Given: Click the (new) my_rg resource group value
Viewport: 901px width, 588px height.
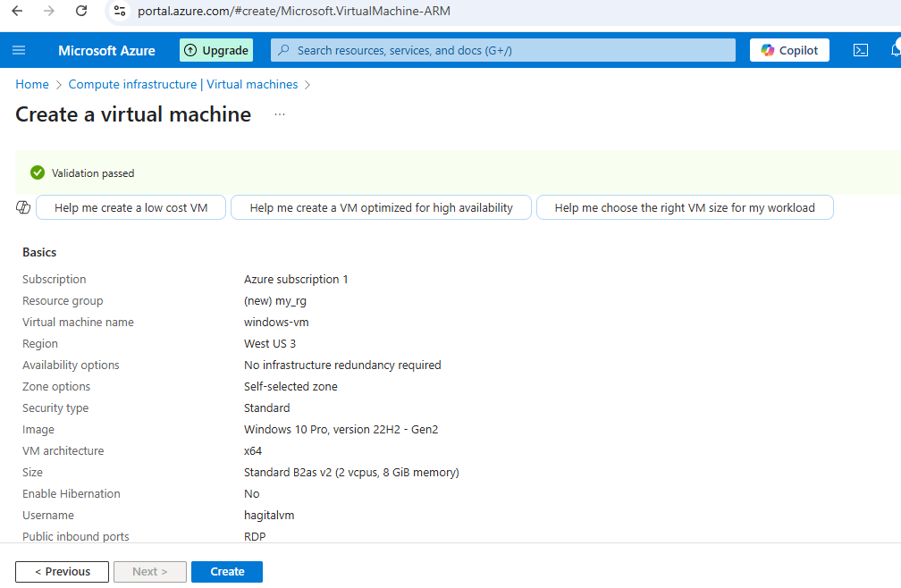Looking at the screenshot, I should [275, 301].
